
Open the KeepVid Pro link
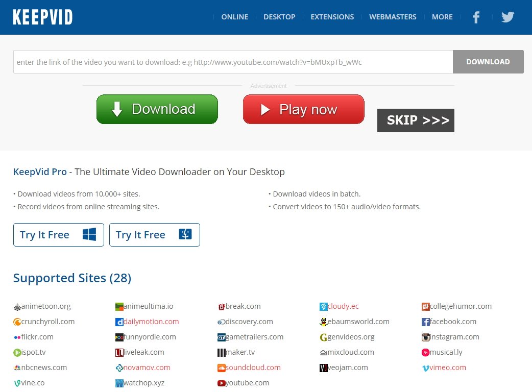(40, 172)
